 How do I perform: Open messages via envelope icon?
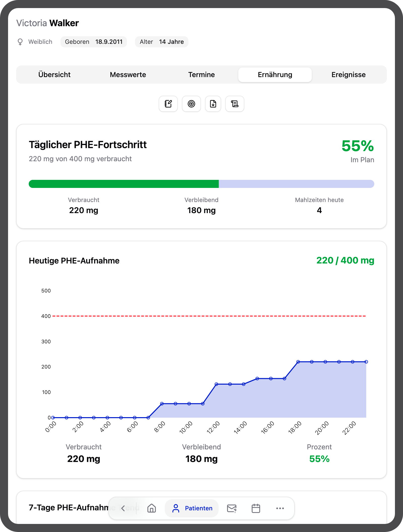[x=231, y=508]
